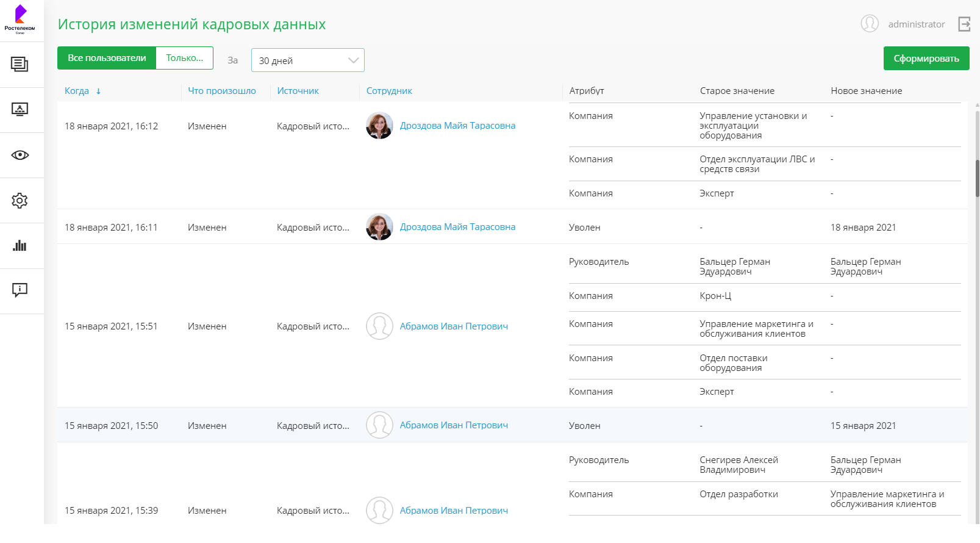The image size is (980, 543).
Task: Open the monitor user sidebar icon
Action: (x=20, y=110)
